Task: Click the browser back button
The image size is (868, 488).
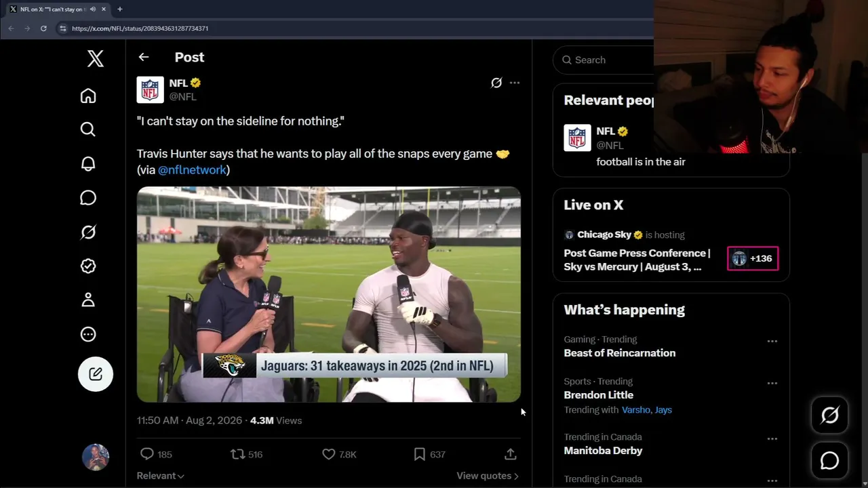Action: pyautogui.click(x=11, y=28)
